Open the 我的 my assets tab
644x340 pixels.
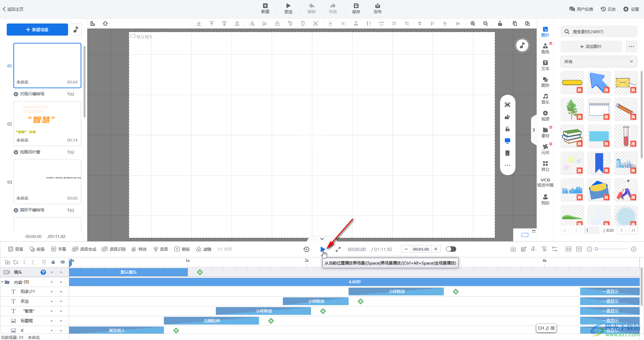click(545, 200)
